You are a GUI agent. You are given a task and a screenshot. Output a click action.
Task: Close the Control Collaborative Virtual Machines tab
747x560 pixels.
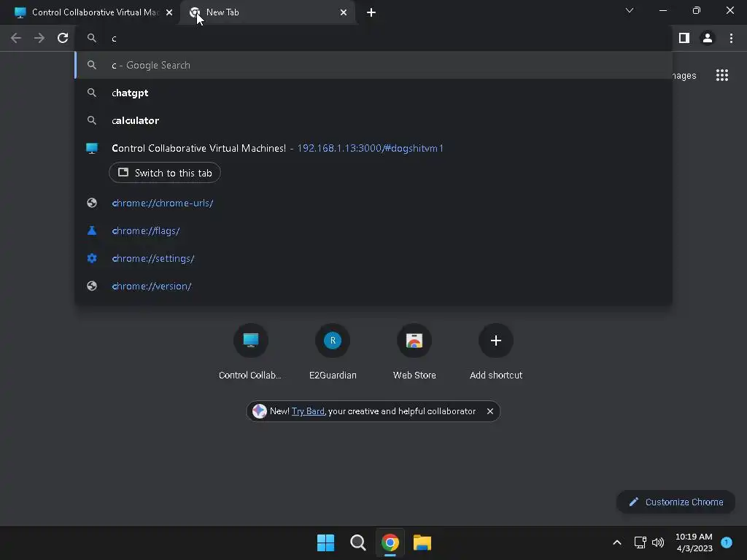(x=169, y=12)
